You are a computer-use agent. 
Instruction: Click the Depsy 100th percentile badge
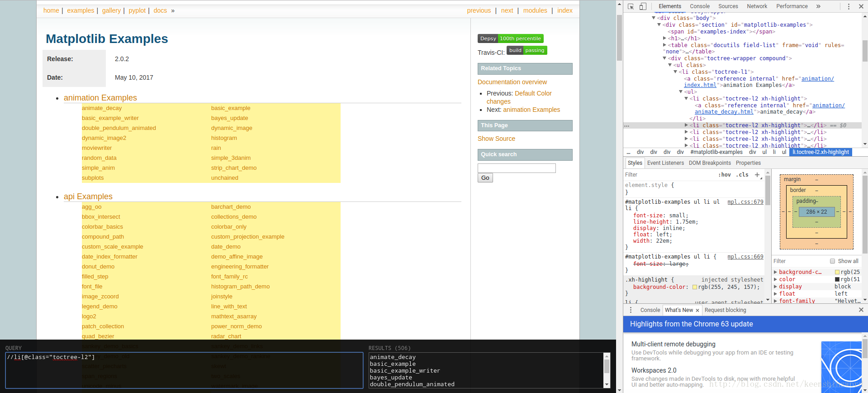click(511, 38)
